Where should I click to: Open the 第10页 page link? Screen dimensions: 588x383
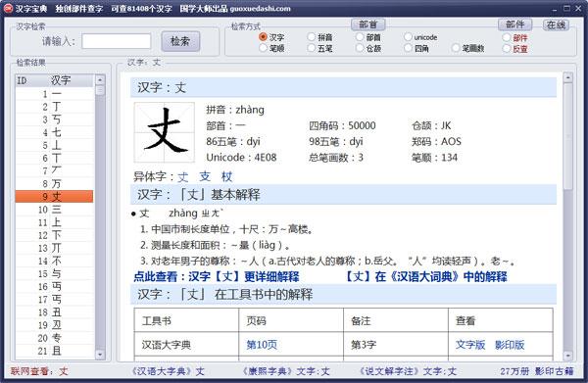262,345
